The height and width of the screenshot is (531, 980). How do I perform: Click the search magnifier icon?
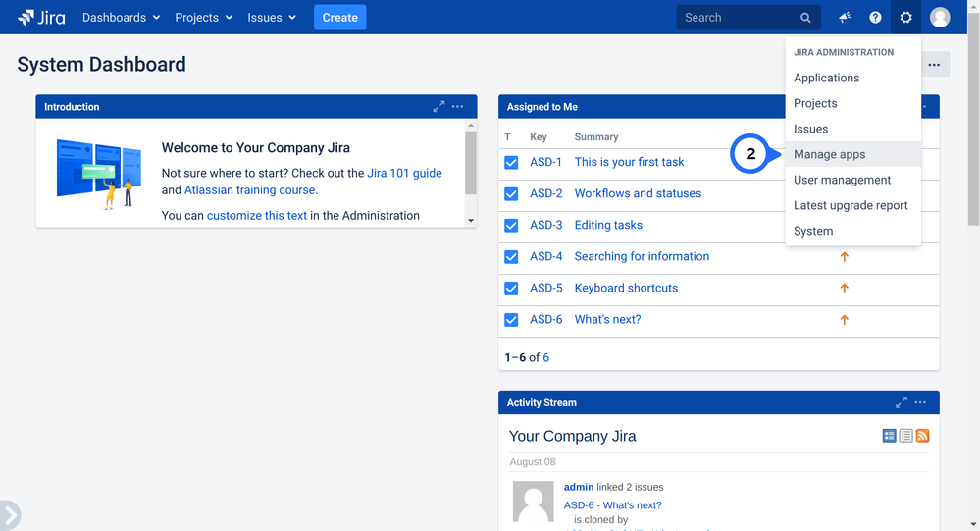(805, 18)
